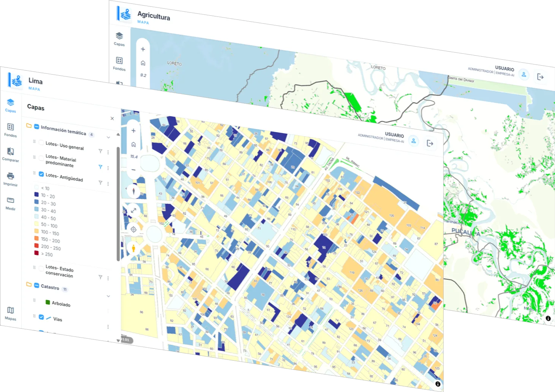This screenshot has width=555, height=392.
Task: Enable the Lotes- Estado conservación layer
Action: coord(41,268)
